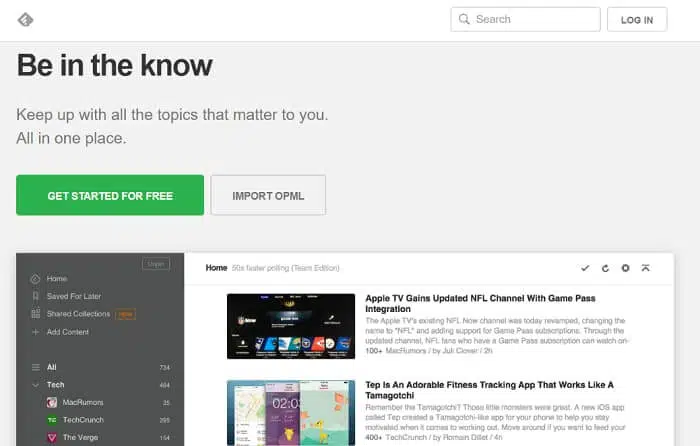Click the MacRumors feed icon
This screenshot has width=700, height=446.
pyautogui.click(x=52, y=403)
